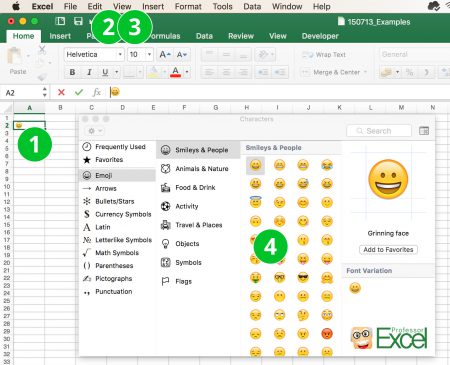The height and width of the screenshot is (365, 450).
Task: Expand the font size dropdown
Action: click(149, 55)
